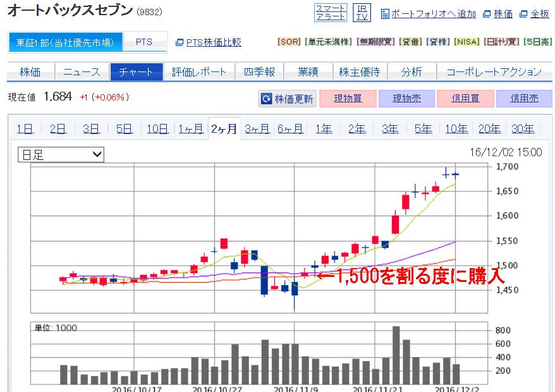Switch to the PTS market tab

point(144,42)
